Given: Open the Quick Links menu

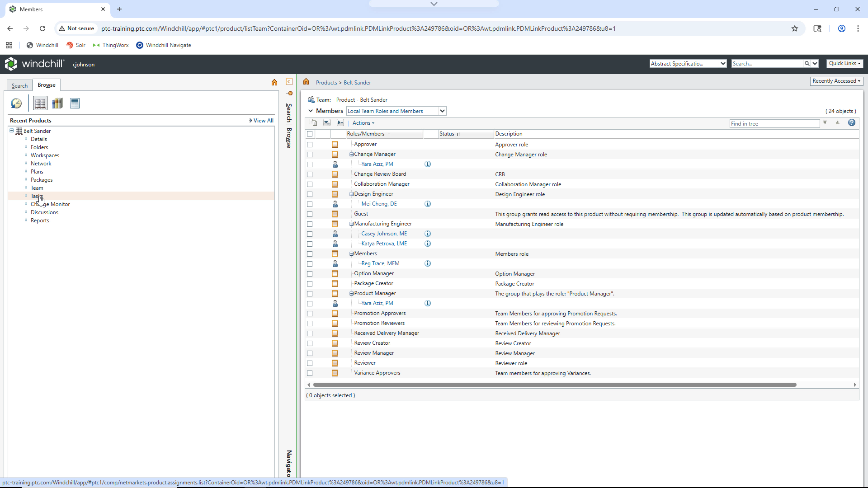Looking at the screenshot, I should click(844, 63).
